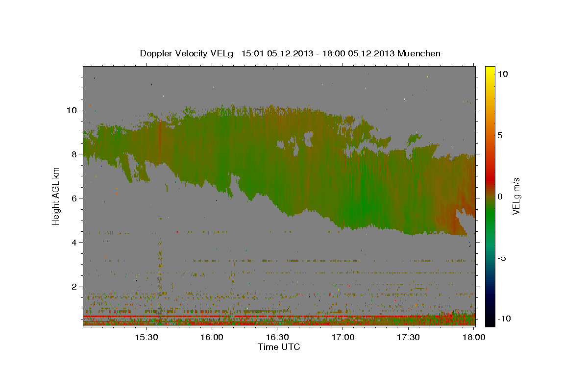
Task: Click the colorbar value 10 label
Action: pyautogui.click(x=502, y=74)
